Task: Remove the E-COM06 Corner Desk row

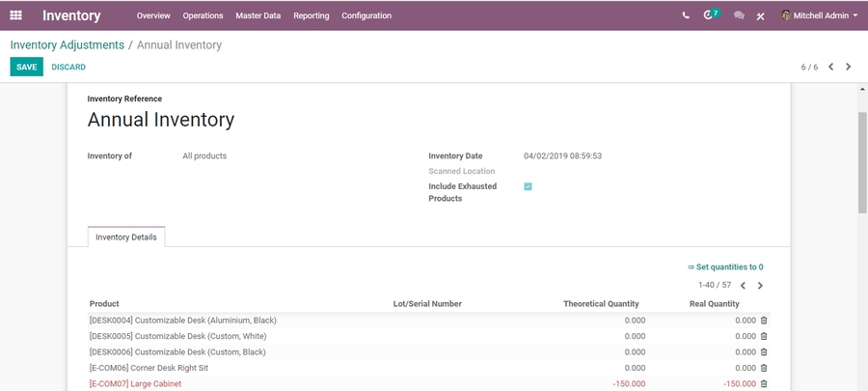Action: 764,368
